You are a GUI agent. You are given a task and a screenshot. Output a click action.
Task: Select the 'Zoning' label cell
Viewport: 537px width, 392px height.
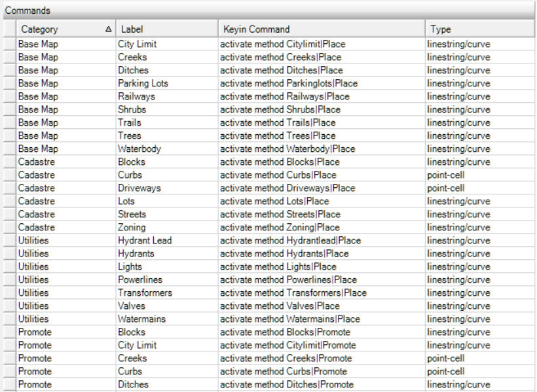167,227
